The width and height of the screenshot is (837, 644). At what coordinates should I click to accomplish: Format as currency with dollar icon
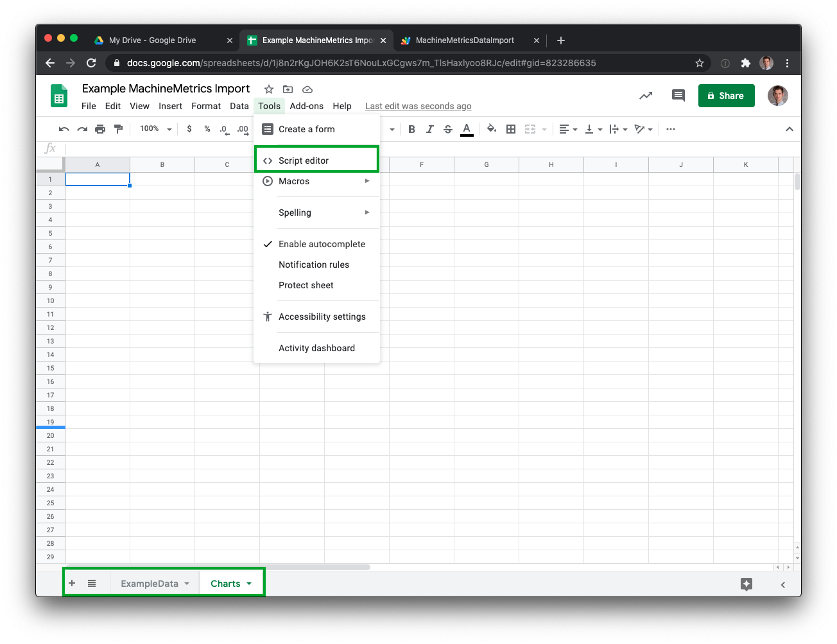point(189,129)
